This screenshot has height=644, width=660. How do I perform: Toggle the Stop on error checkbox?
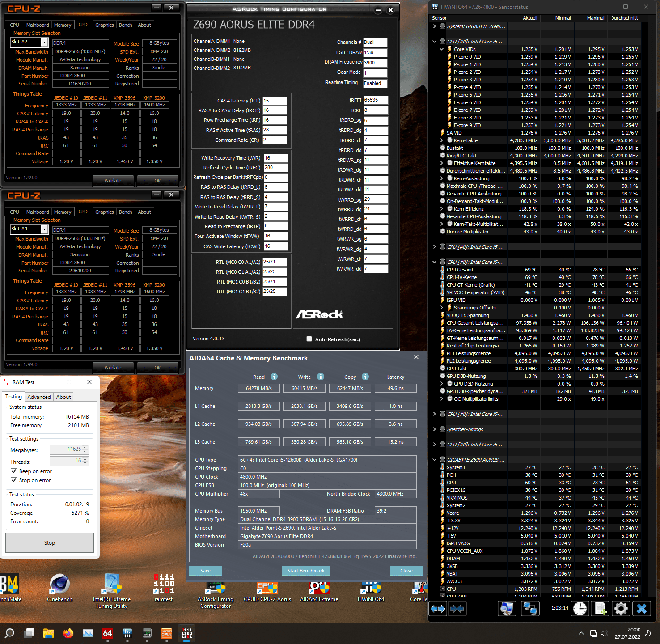(14, 480)
